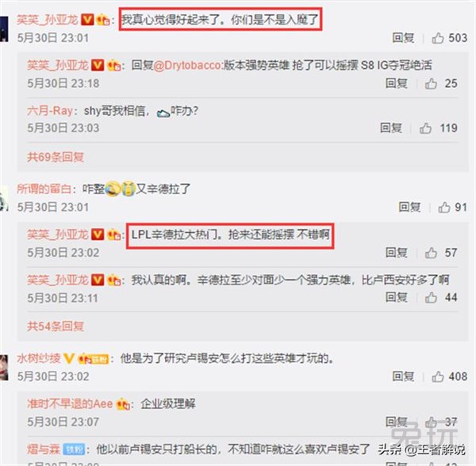Like 六月-Ray's reply with 119 likes

(x=425, y=128)
